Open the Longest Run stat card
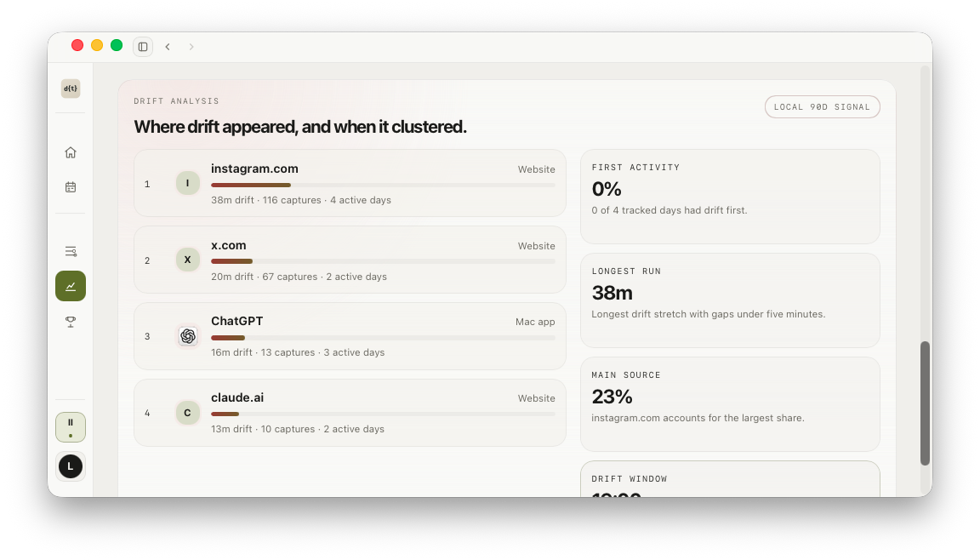The image size is (980, 560). coord(730,300)
